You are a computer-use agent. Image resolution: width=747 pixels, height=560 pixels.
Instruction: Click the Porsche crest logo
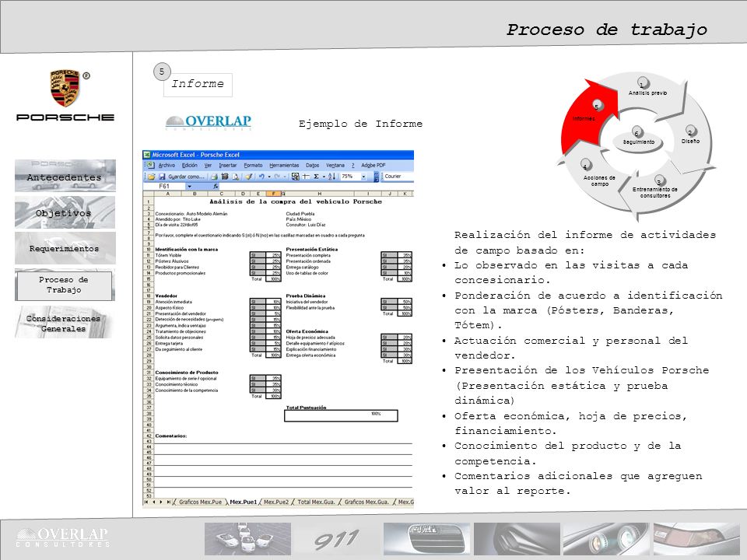pyautogui.click(x=65, y=88)
